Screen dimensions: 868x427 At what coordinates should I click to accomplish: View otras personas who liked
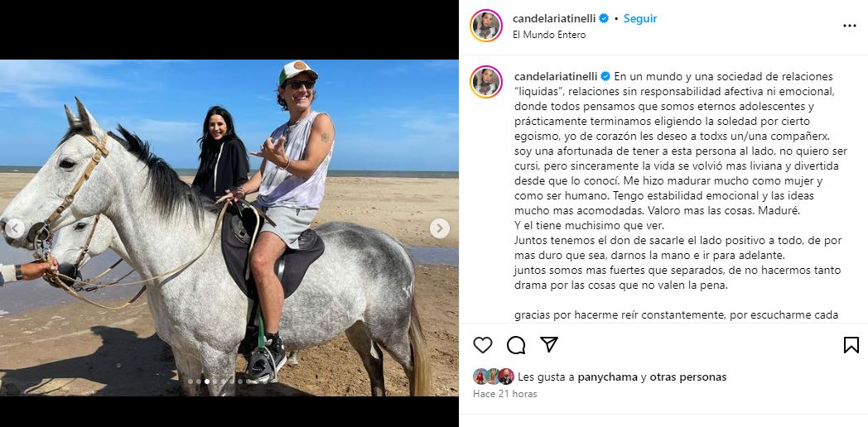click(x=688, y=377)
